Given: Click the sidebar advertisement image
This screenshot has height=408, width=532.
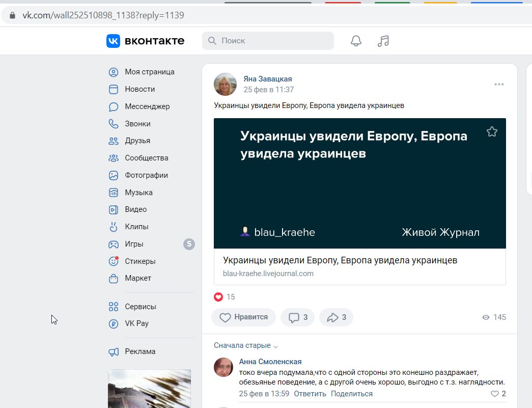Looking at the screenshot, I should click(x=149, y=389).
